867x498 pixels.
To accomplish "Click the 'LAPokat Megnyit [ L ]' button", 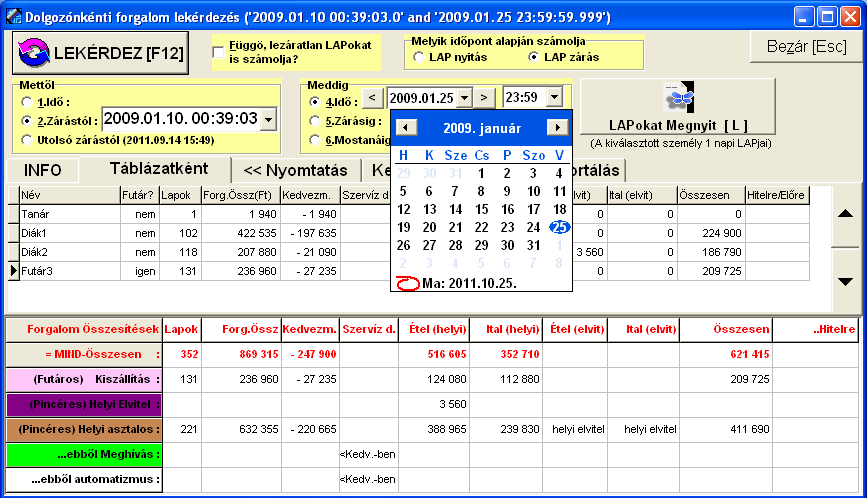I will click(678, 106).
